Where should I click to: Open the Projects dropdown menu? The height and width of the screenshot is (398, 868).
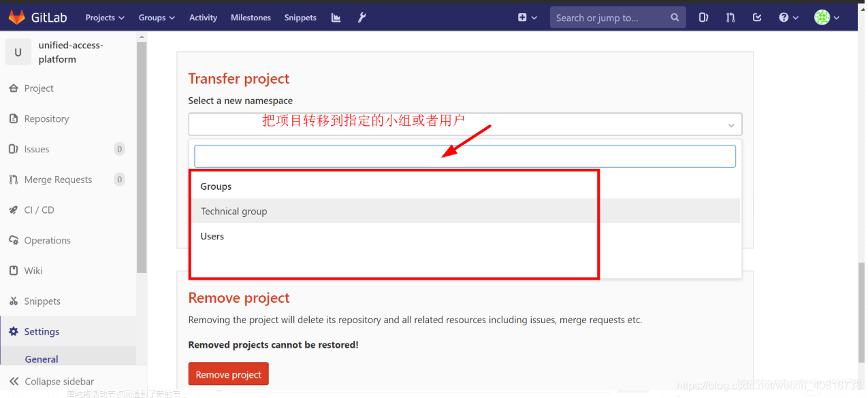click(x=105, y=18)
